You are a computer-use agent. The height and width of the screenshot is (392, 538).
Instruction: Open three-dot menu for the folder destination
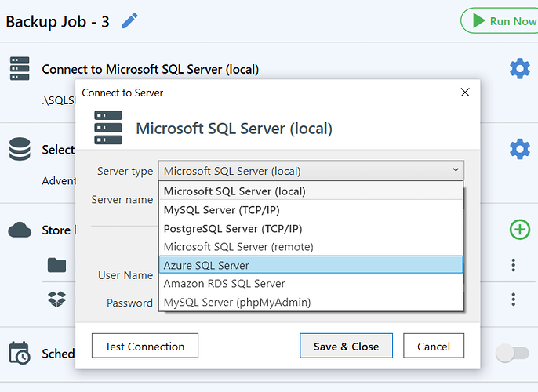(513, 265)
